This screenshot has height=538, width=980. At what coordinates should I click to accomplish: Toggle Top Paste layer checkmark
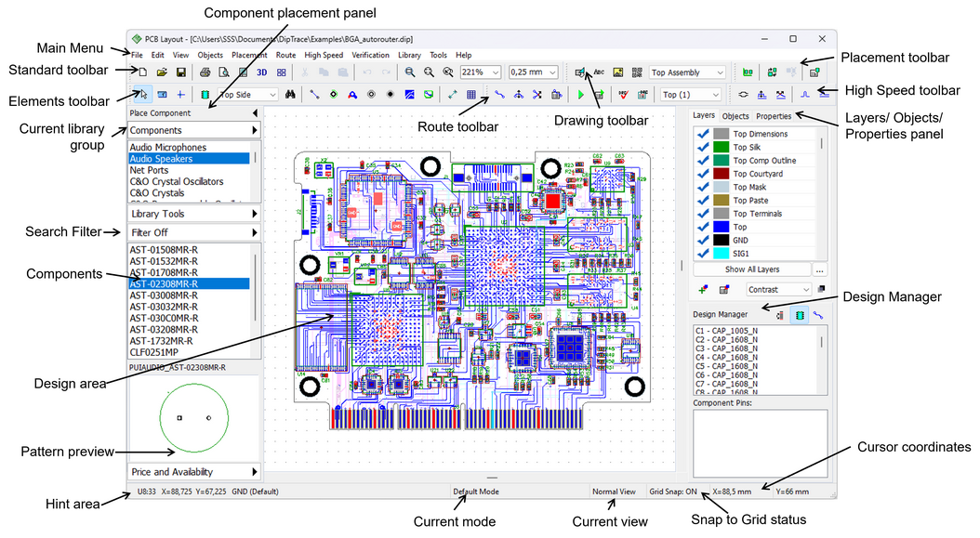point(703,200)
